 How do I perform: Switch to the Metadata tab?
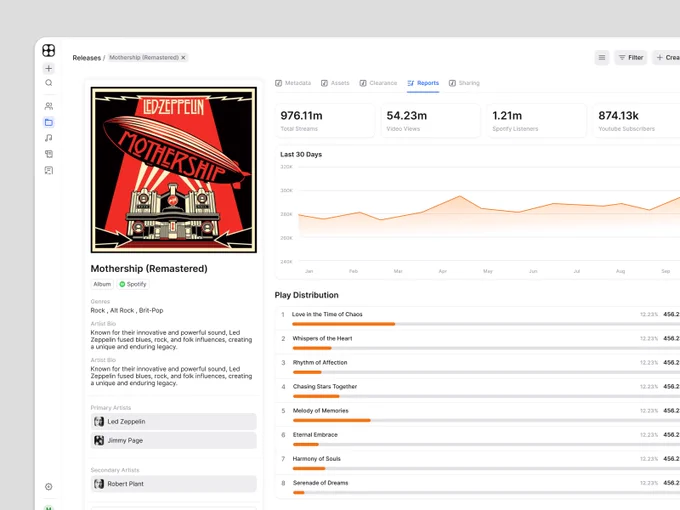coord(293,83)
